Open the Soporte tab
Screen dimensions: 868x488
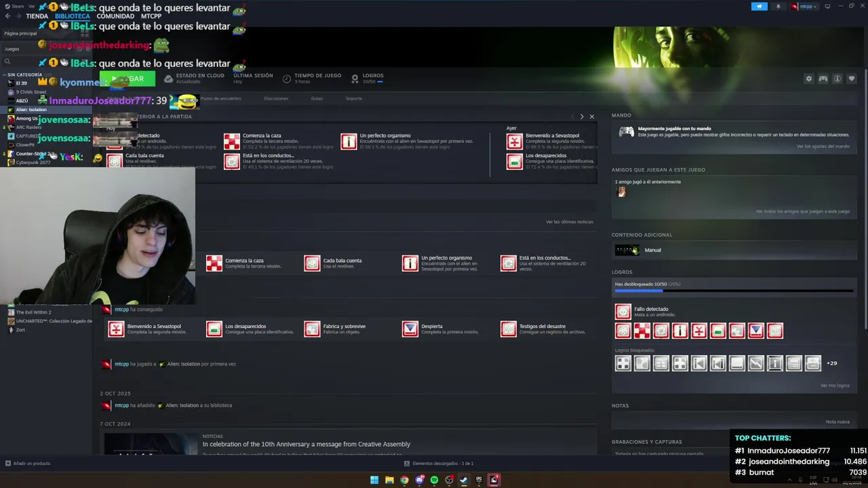[353, 98]
